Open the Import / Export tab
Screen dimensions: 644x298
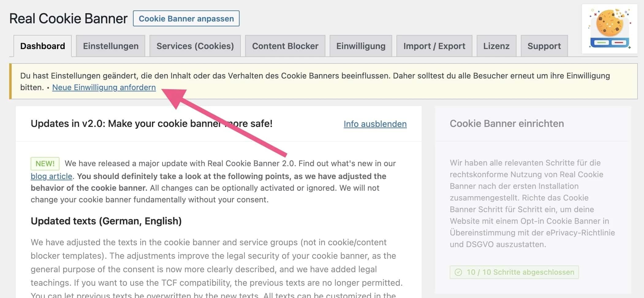[434, 46]
